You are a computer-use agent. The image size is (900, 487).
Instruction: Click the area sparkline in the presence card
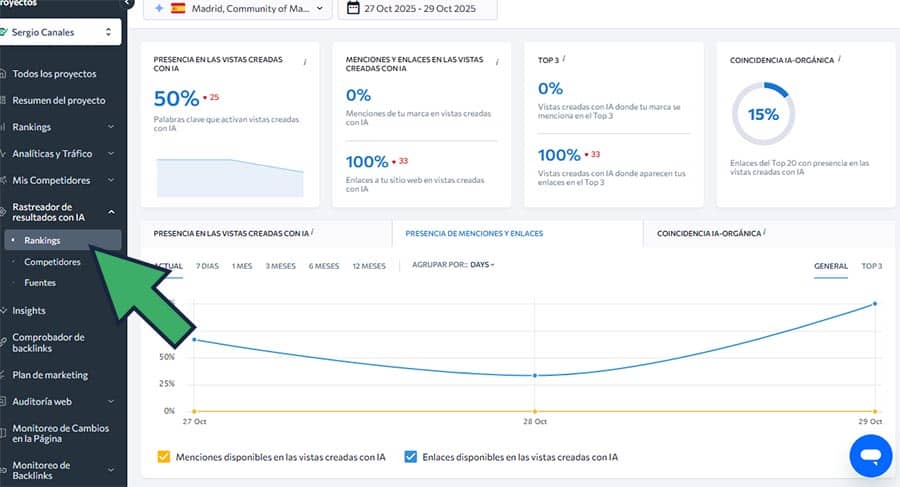point(230,177)
